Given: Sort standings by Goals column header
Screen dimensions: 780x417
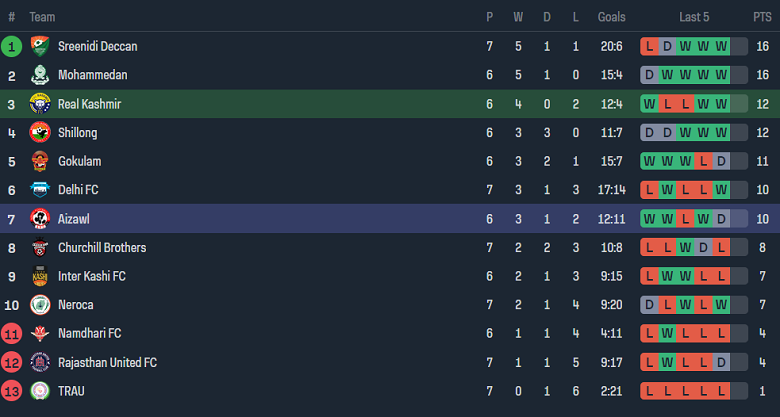Looking at the screenshot, I should pos(611,17).
